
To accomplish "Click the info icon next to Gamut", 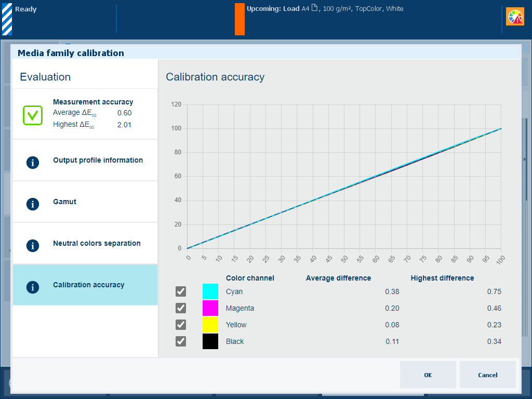I will (33, 204).
